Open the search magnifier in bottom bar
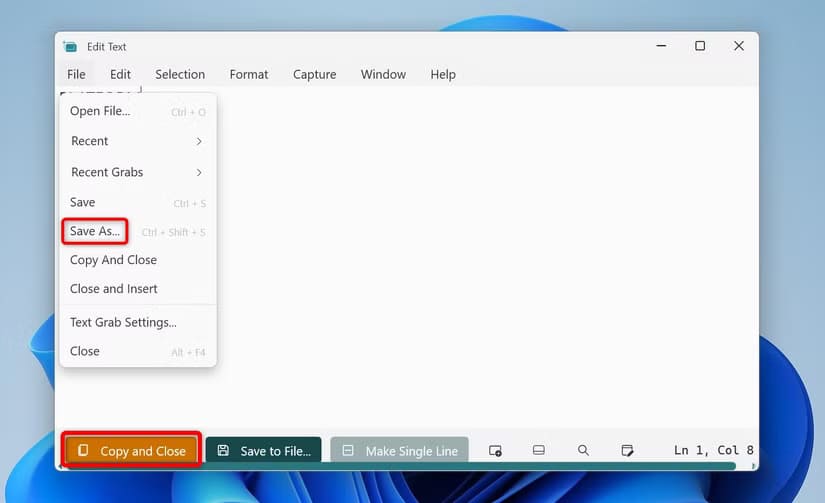 click(x=583, y=451)
